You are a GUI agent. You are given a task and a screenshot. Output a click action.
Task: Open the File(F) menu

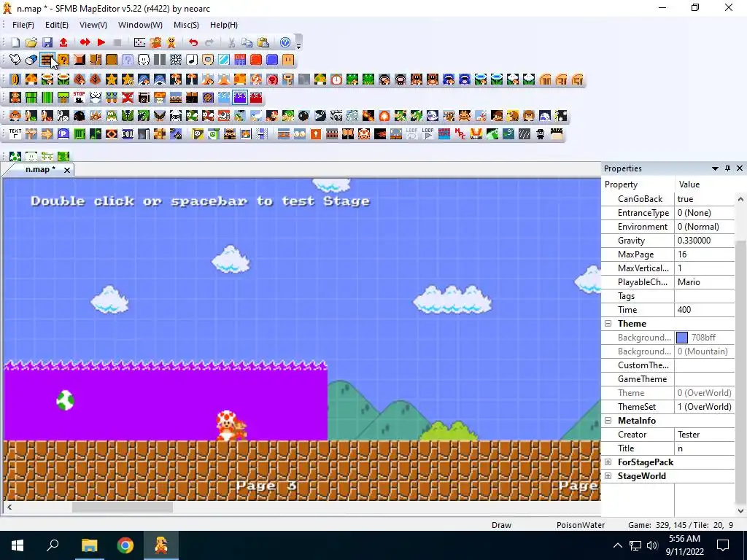coord(23,25)
